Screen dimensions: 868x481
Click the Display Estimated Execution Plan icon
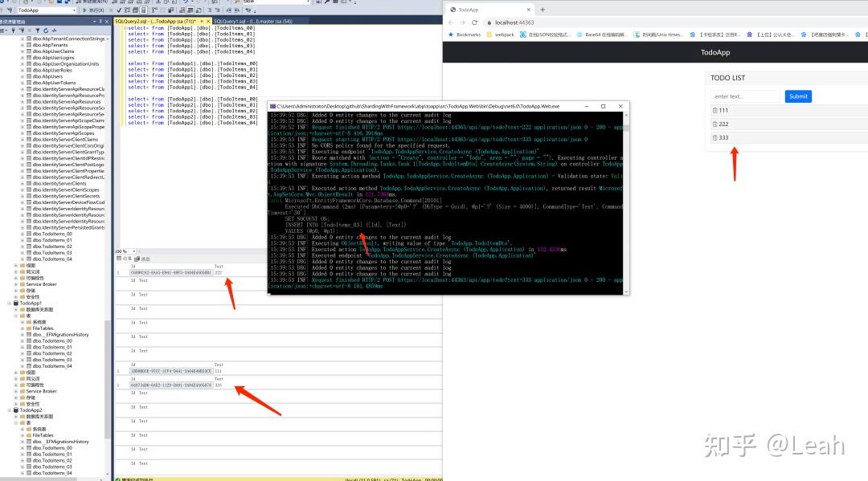pyautogui.click(x=126, y=12)
